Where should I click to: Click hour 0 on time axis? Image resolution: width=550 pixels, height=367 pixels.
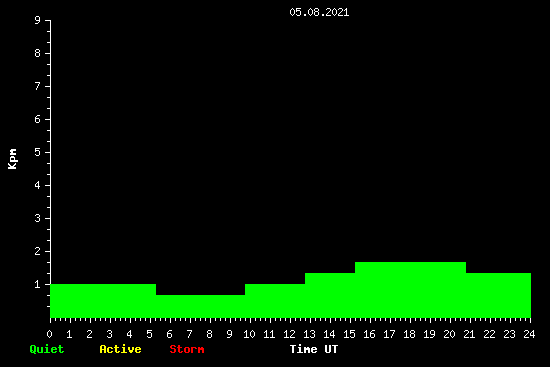(49, 334)
